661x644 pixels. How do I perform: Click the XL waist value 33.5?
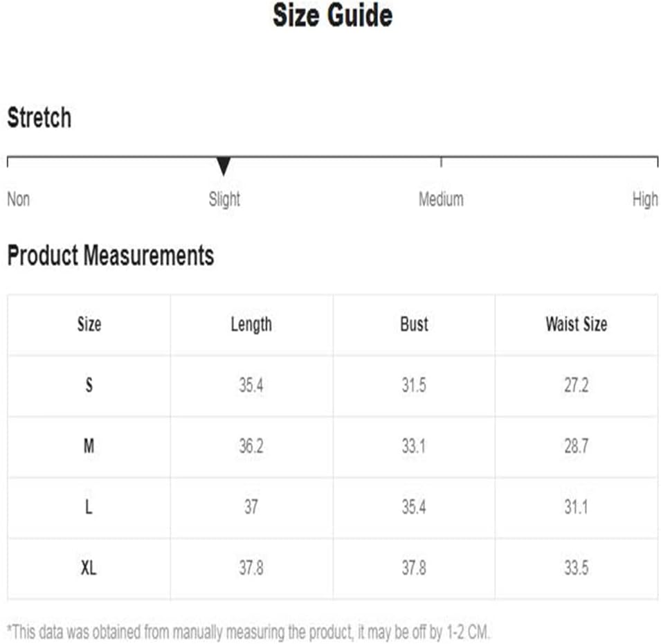[x=577, y=568]
